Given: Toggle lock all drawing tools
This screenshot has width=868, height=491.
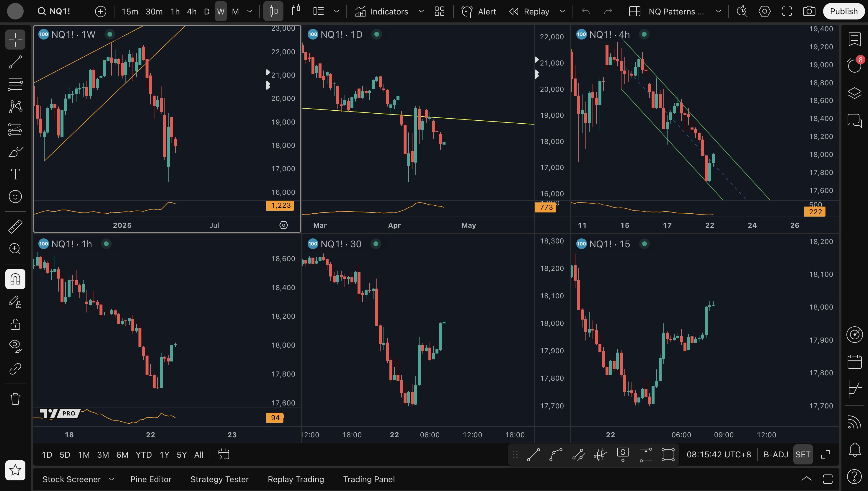Looking at the screenshot, I should pos(15,324).
